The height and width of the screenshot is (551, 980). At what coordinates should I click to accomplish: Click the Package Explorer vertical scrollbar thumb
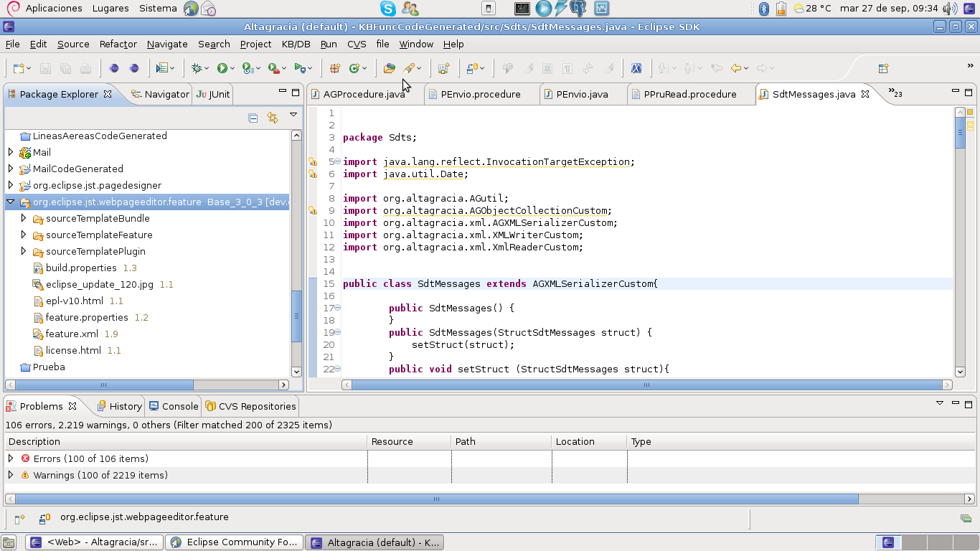tap(296, 316)
